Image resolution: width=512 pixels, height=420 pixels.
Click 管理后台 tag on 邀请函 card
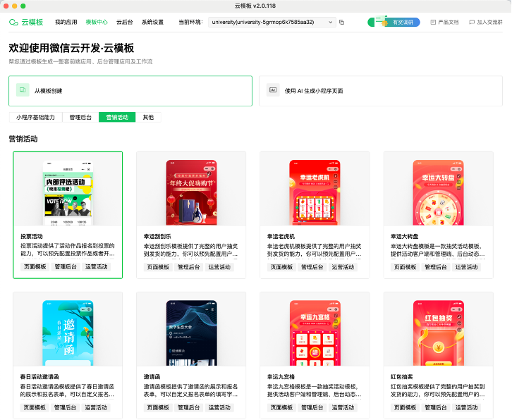point(189,407)
